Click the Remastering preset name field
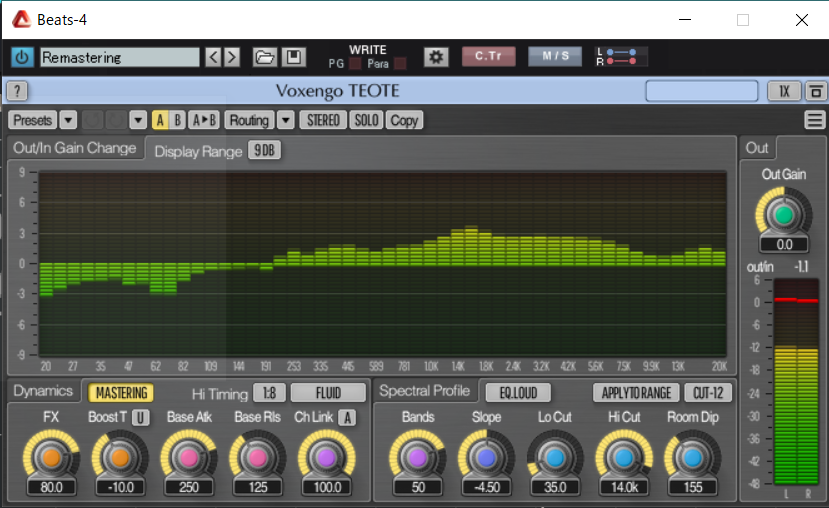 pyautogui.click(x=120, y=57)
